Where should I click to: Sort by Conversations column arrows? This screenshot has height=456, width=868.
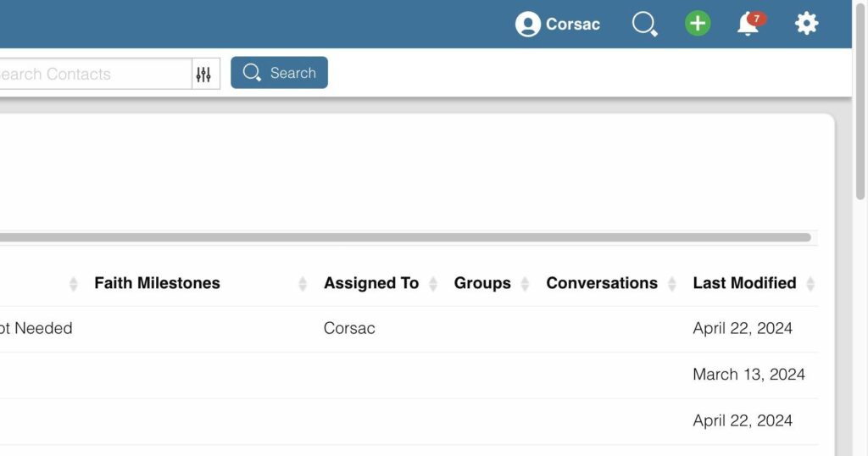click(x=672, y=284)
